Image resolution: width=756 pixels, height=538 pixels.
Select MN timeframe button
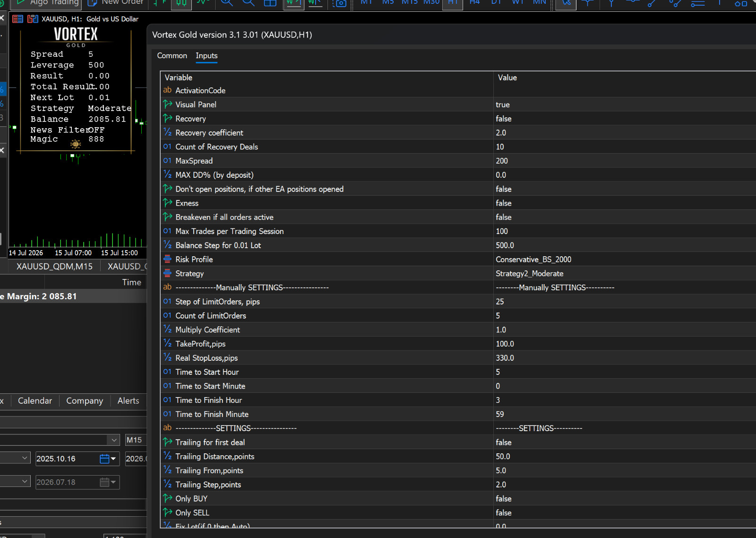pyautogui.click(x=540, y=3)
